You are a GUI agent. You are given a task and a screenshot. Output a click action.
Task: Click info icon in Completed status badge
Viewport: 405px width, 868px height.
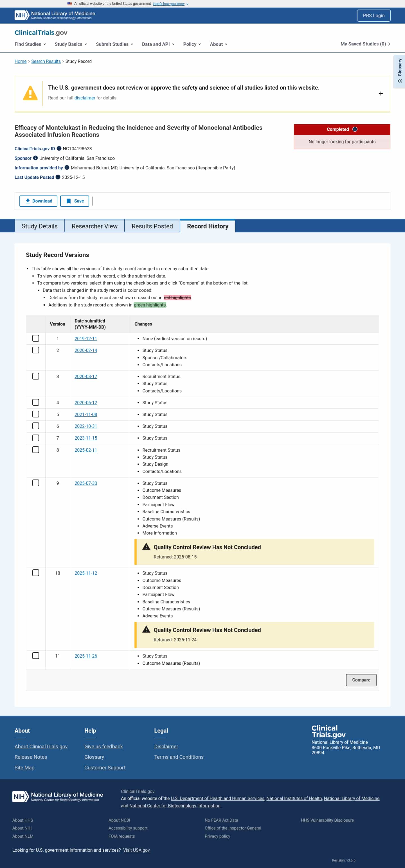tap(355, 129)
